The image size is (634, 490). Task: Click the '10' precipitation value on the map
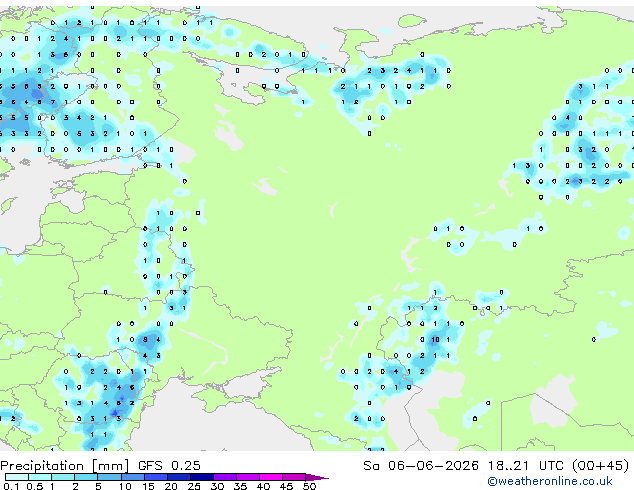[x=435, y=340]
